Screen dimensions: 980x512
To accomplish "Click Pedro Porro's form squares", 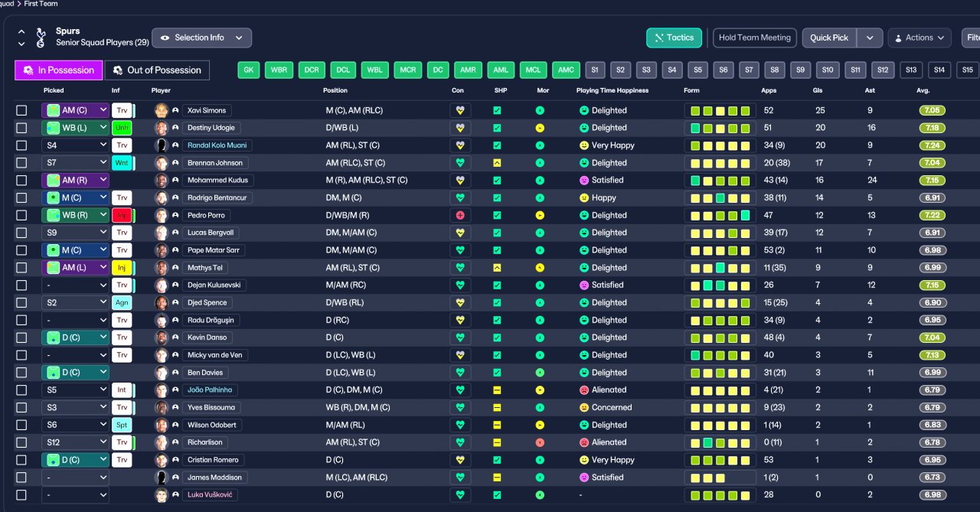I will tap(720, 215).
